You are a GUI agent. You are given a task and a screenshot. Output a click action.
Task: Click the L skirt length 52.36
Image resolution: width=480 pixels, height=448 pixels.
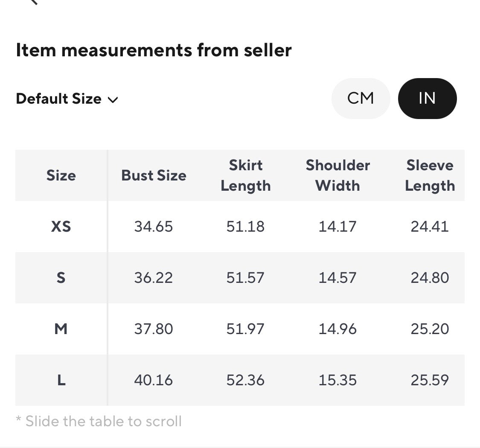point(245,380)
